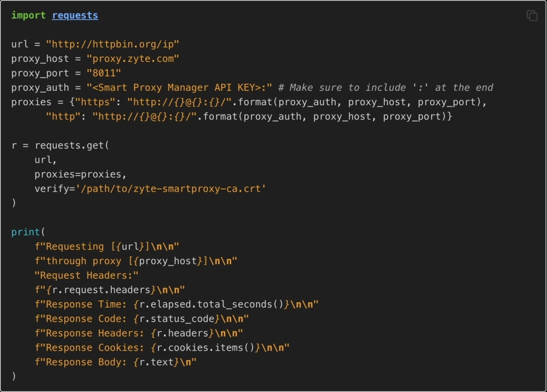Click the httpbin.org/ip URL string
The width and height of the screenshot is (547, 392).
coord(112,44)
